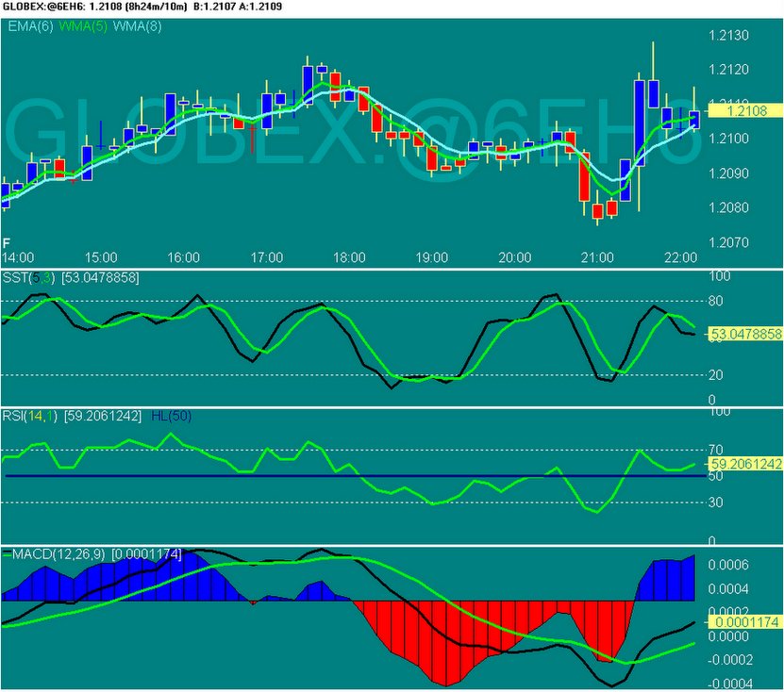
Task: Click the 30 level on the RSI axis
Action: click(715, 503)
